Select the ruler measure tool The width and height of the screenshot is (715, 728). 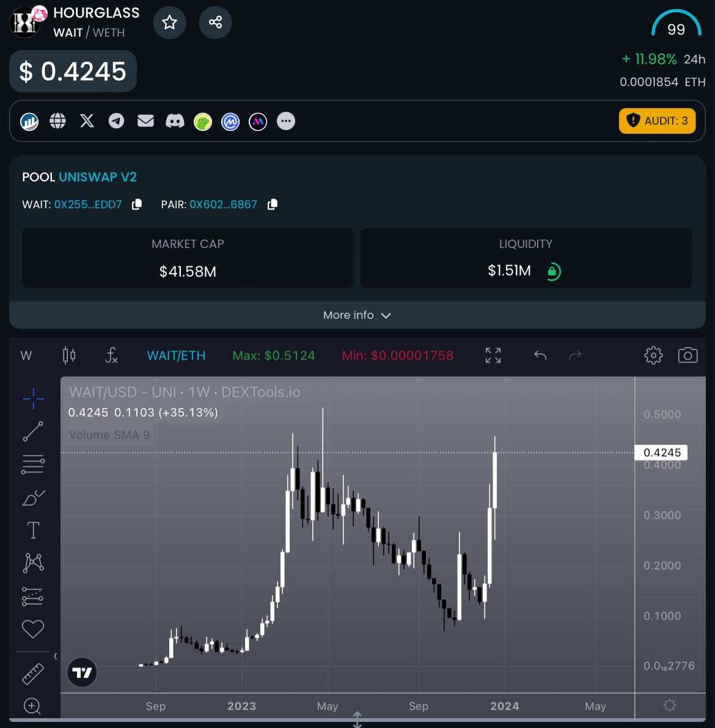click(33, 674)
